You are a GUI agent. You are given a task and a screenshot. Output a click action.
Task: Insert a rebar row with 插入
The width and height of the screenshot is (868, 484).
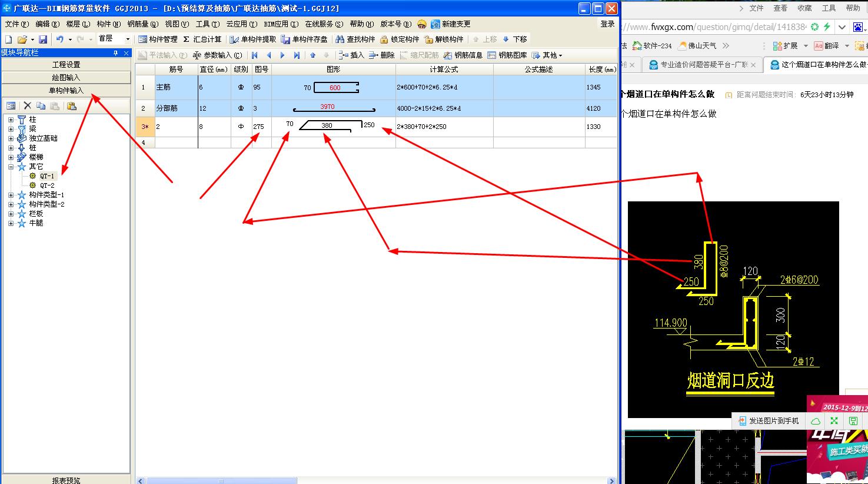[352, 55]
